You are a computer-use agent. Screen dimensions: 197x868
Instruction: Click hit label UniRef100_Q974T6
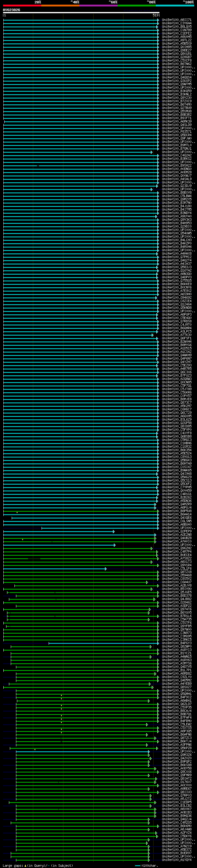177,609
